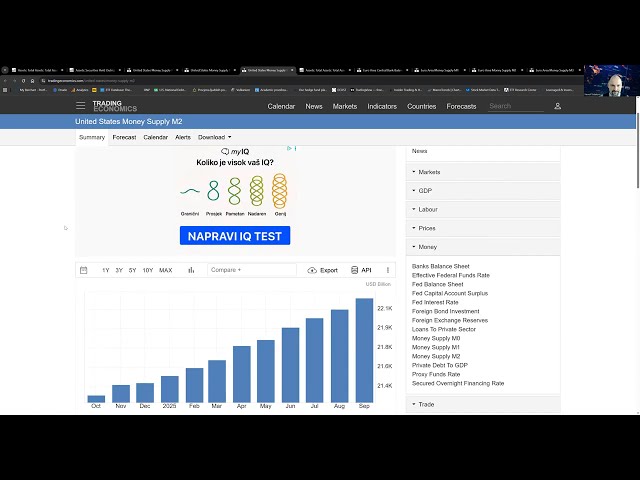
Task: Open Calendar in the top navigation
Action: point(281,106)
